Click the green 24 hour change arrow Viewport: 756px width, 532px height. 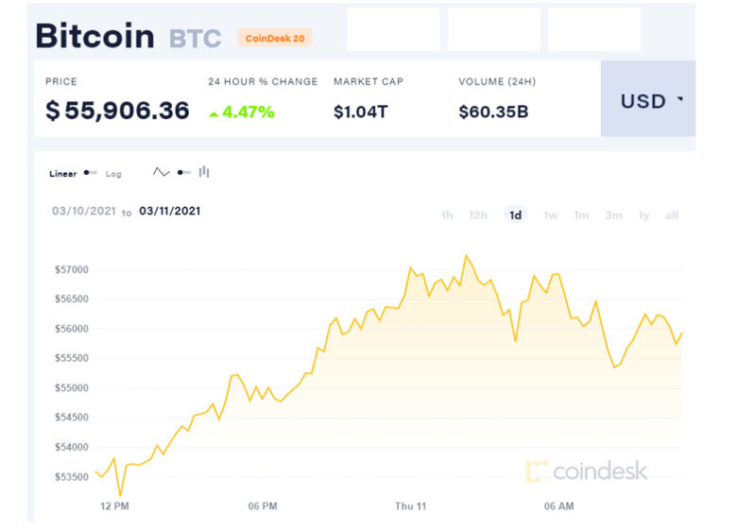(x=214, y=113)
